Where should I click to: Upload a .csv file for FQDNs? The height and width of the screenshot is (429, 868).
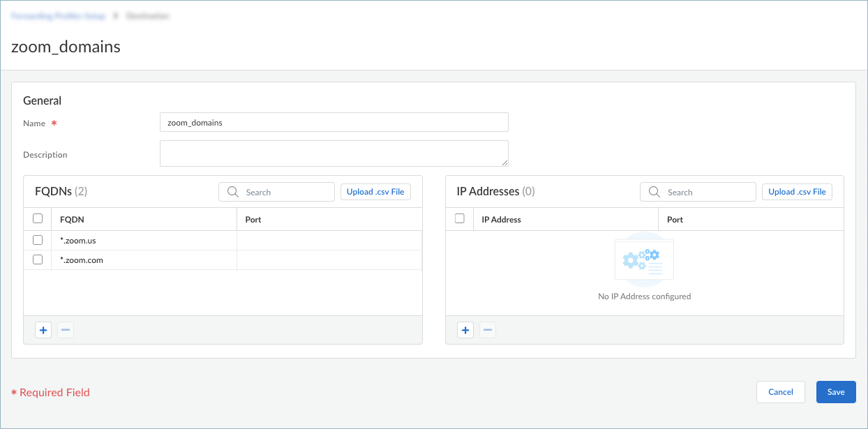[375, 192]
